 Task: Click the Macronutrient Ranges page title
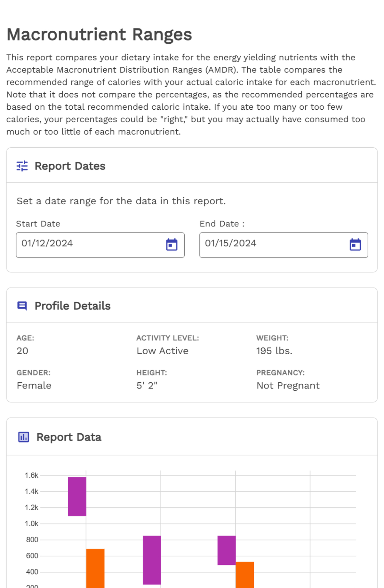pos(99,34)
